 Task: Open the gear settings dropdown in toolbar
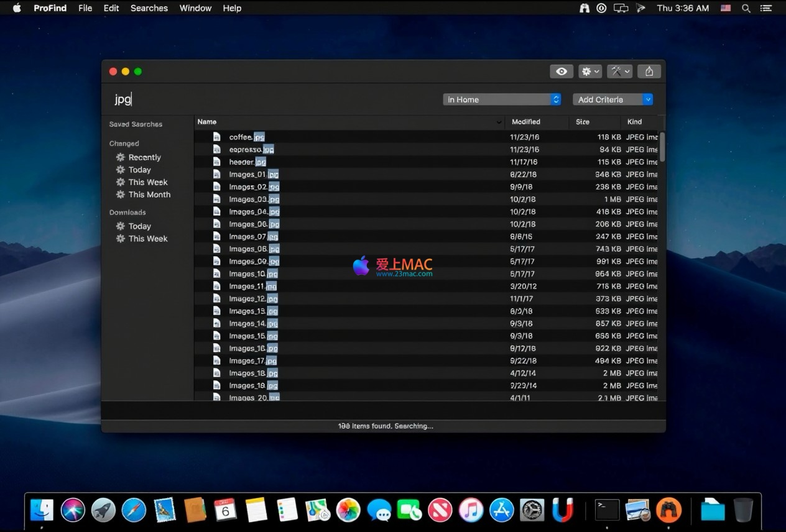tap(589, 71)
